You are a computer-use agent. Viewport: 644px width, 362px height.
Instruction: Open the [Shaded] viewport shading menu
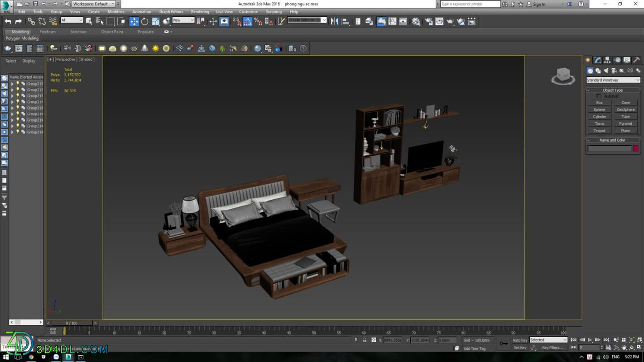[x=87, y=59]
